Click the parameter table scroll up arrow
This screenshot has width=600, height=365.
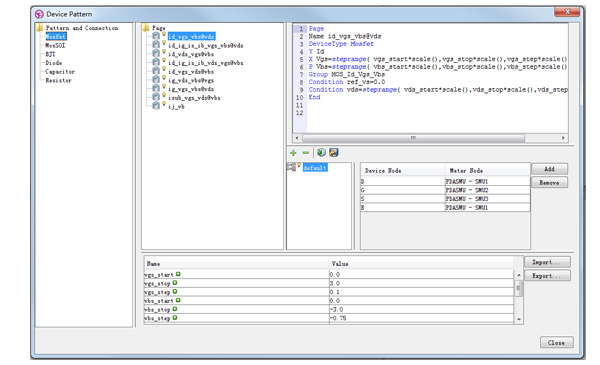coord(519,275)
